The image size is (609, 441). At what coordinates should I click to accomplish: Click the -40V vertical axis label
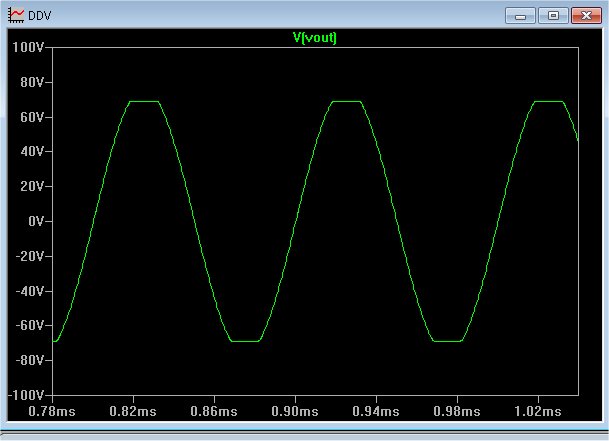point(30,291)
